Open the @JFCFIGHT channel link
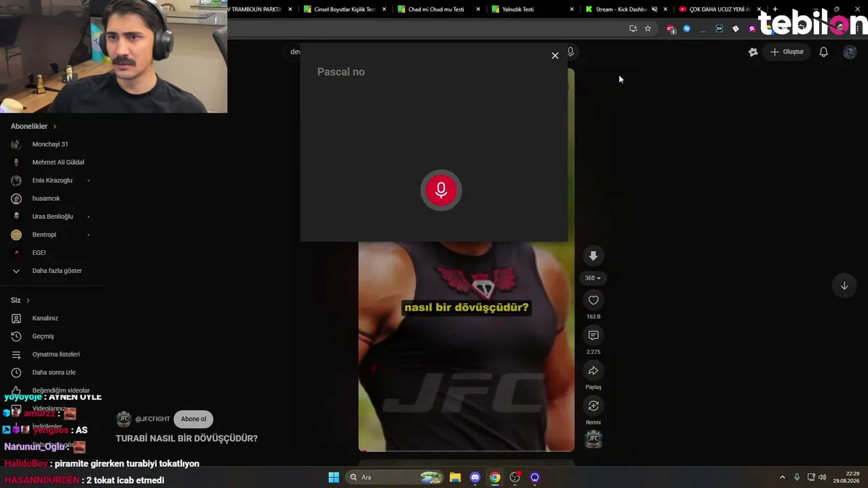This screenshot has width=868, height=488. tap(153, 419)
